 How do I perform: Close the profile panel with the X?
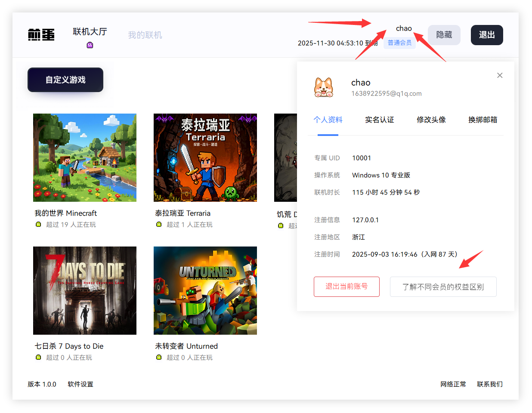[500, 75]
